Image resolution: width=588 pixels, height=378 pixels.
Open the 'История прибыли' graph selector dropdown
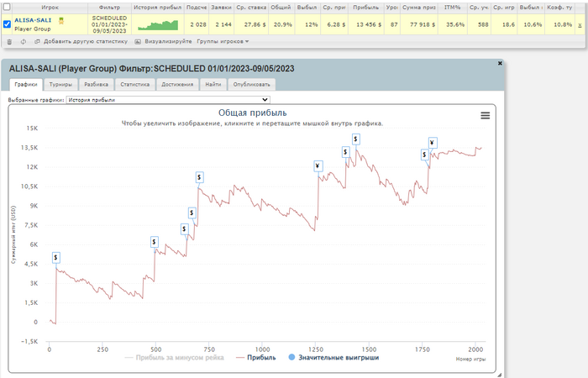pos(168,100)
